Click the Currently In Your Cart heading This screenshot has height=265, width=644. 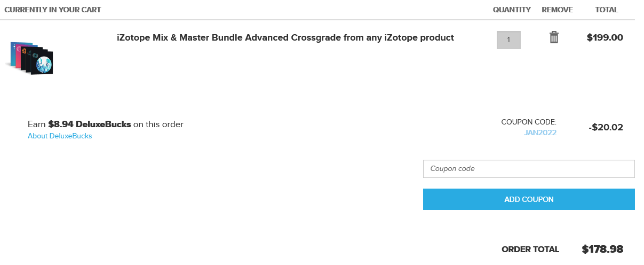pos(53,10)
